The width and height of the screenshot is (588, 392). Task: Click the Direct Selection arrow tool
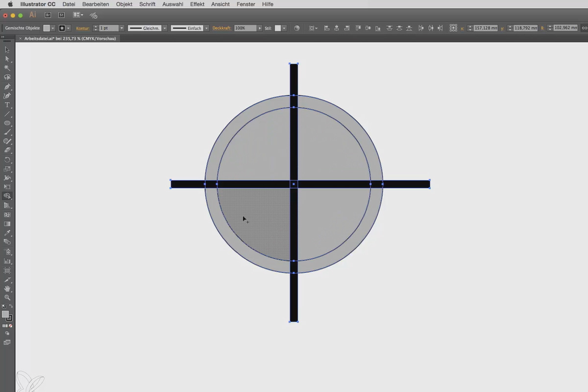click(x=7, y=59)
